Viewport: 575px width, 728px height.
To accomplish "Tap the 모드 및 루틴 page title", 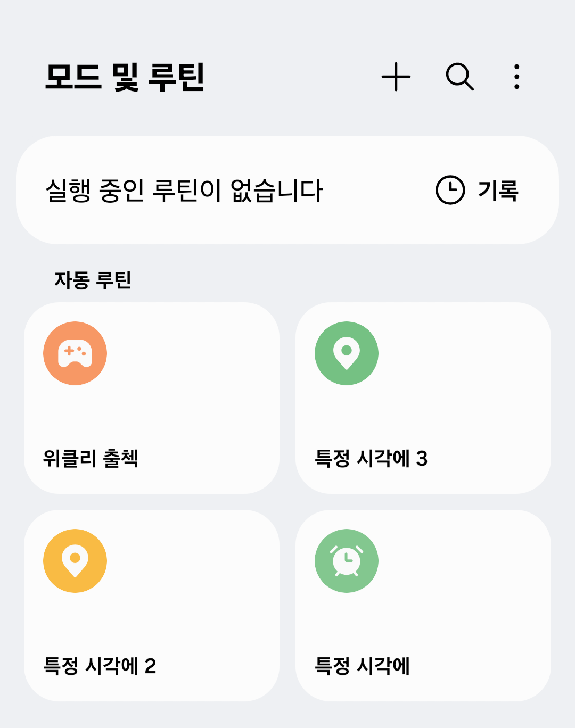I will click(x=125, y=77).
